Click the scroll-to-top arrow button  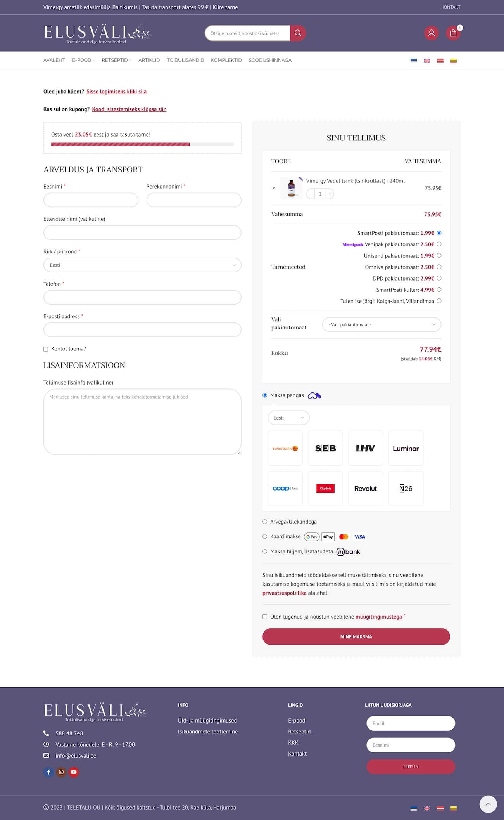click(x=488, y=804)
